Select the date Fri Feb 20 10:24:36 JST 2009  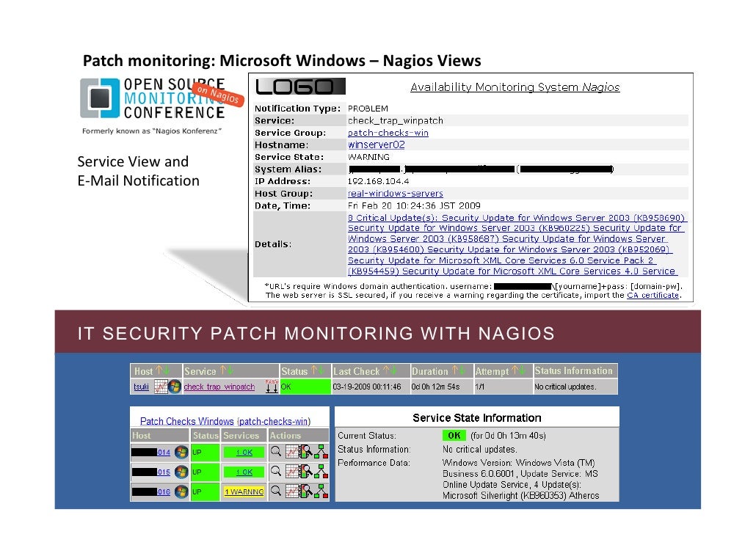414,206
